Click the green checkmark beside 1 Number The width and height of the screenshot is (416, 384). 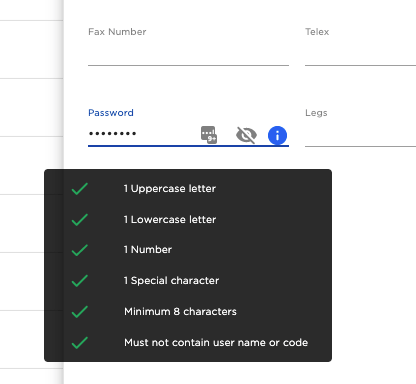(80, 250)
